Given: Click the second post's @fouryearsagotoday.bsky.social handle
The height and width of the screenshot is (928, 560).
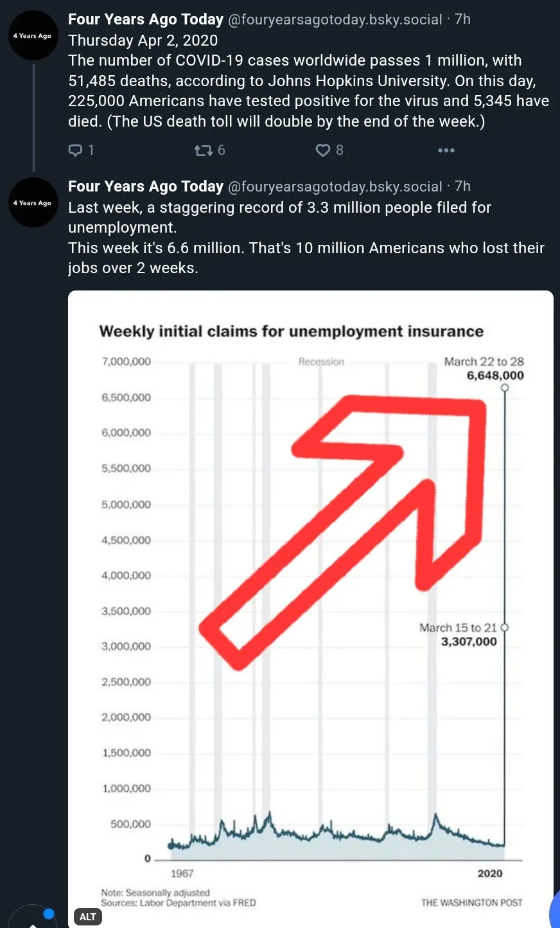Looking at the screenshot, I should click(335, 187).
